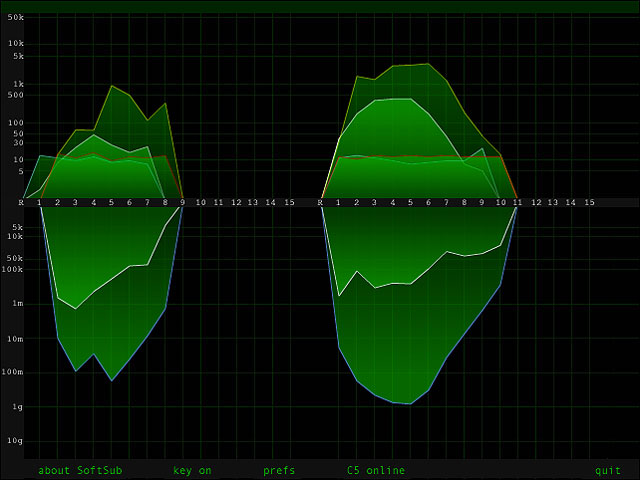Image resolution: width=640 pixels, height=480 pixels.
Task: Quit the application via quit label
Action: pos(607,470)
